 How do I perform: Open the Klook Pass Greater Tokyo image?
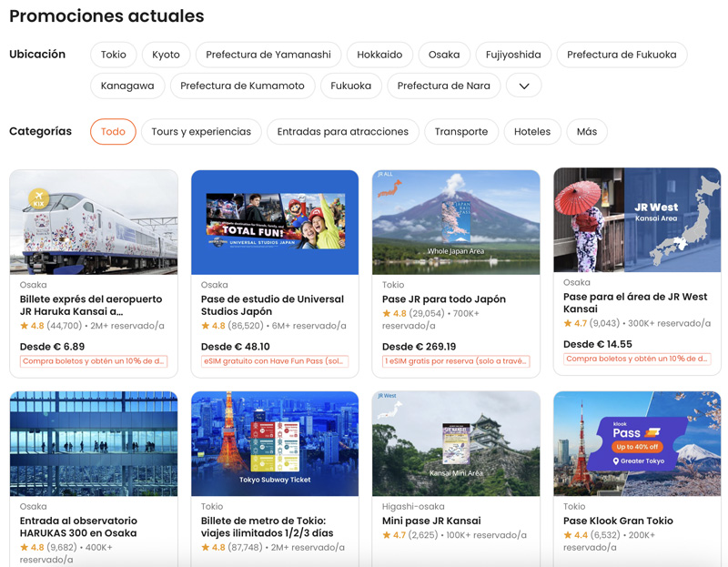(637, 444)
